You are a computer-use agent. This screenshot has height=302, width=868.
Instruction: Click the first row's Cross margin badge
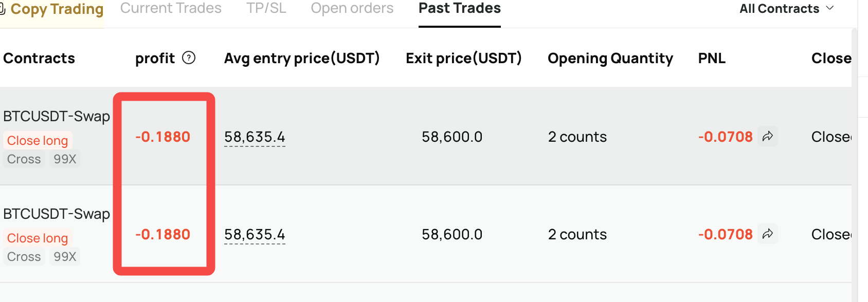coord(24,159)
